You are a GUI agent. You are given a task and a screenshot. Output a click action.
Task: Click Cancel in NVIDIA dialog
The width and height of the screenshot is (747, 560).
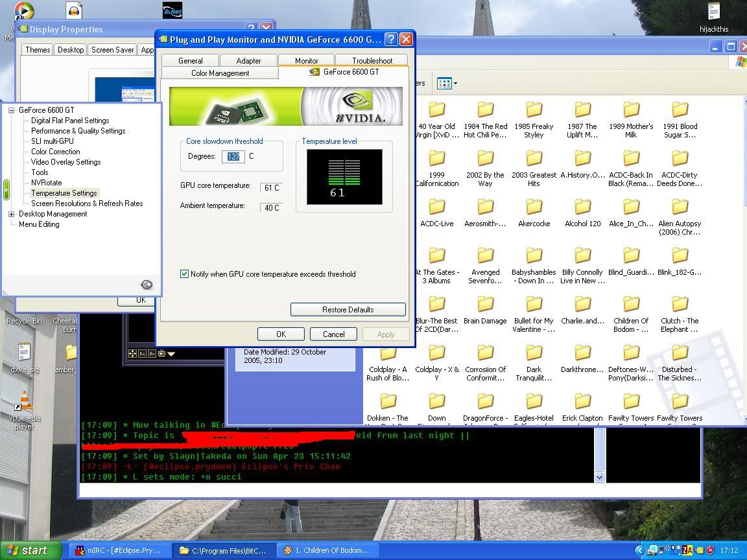[x=333, y=334]
